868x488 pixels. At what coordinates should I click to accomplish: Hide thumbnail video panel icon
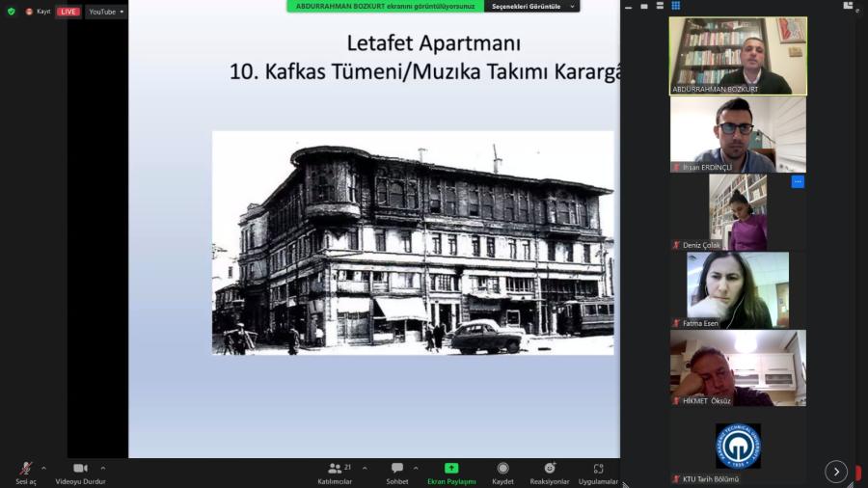(628, 7)
